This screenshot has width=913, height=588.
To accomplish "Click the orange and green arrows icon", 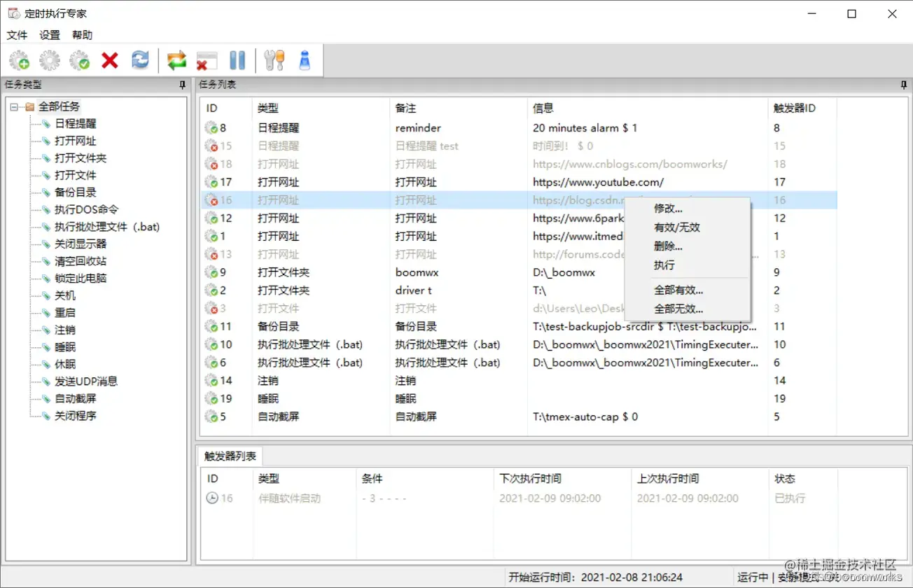I will pos(177,60).
